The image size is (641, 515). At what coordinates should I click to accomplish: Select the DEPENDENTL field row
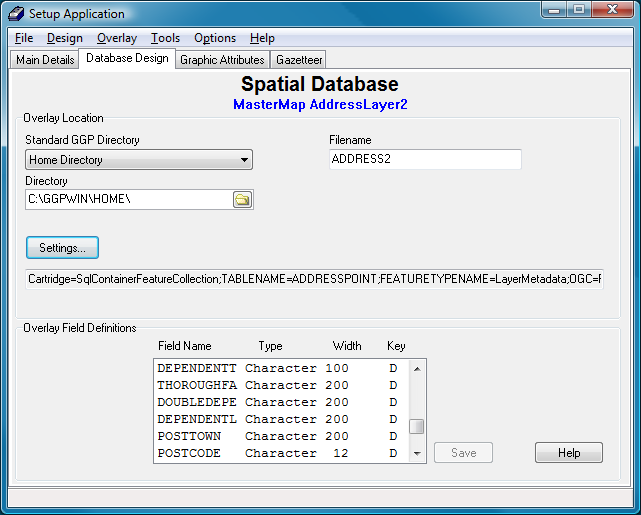point(281,419)
